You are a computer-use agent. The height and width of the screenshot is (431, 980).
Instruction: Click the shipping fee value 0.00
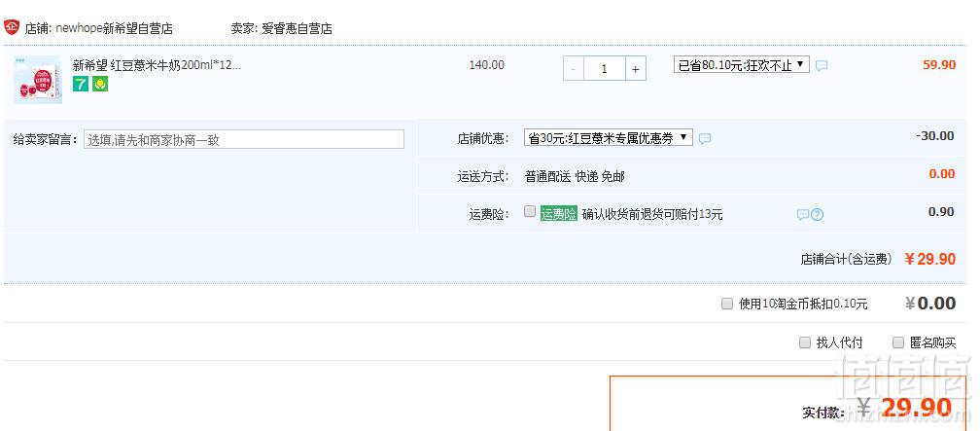tap(942, 174)
